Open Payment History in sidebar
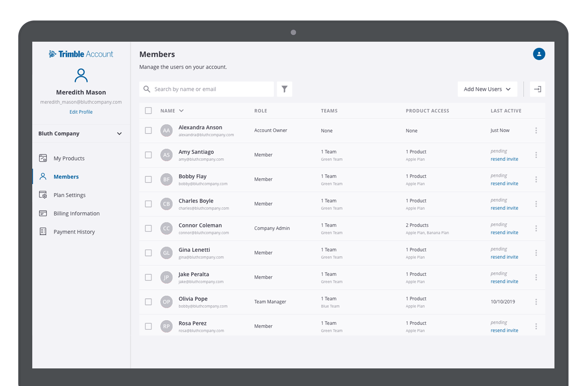Image resolution: width=588 pixels, height=386 pixels. [x=74, y=232]
